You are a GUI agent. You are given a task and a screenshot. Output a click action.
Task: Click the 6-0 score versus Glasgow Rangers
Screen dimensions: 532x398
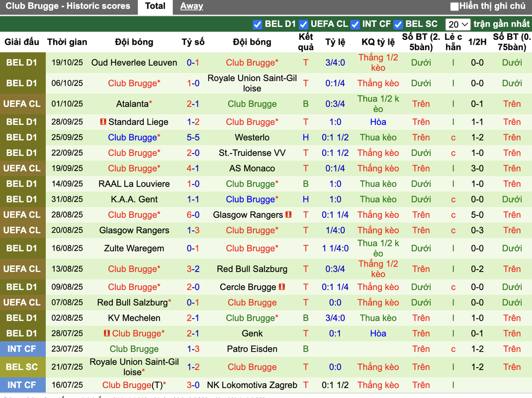click(x=193, y=214)
